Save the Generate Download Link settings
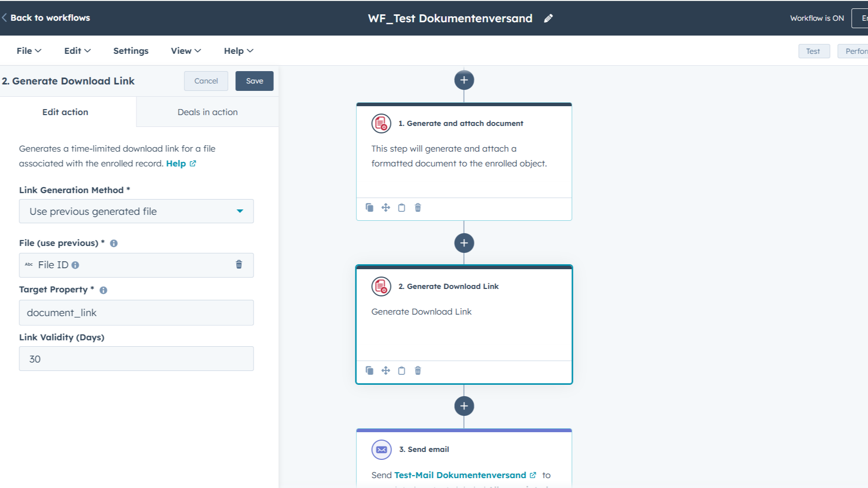Viewport: 868px width, 488px height. [x=254, y=81]
